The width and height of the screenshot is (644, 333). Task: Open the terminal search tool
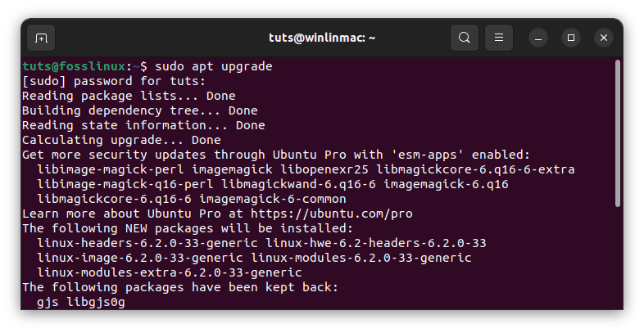click(x=464, y=38)
